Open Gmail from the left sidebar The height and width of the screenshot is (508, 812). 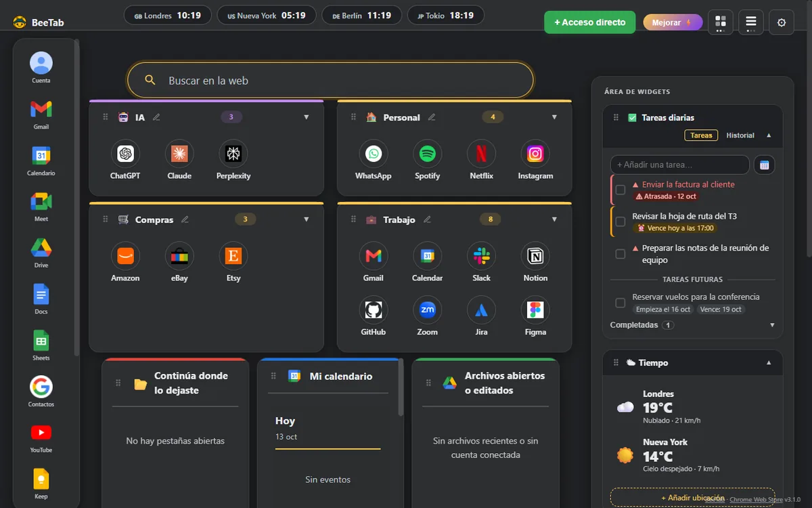tap(41, 109)
